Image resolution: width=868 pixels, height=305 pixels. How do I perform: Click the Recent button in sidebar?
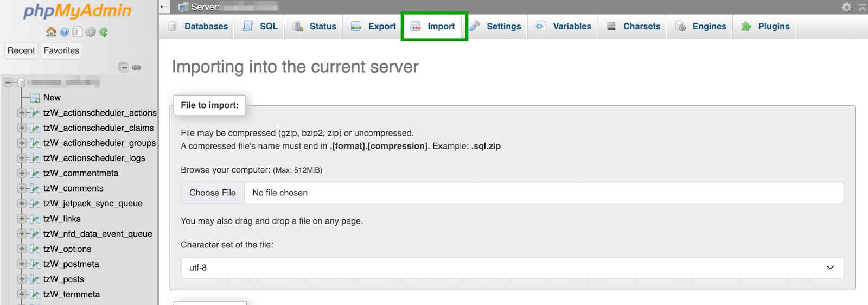point(21,50)
